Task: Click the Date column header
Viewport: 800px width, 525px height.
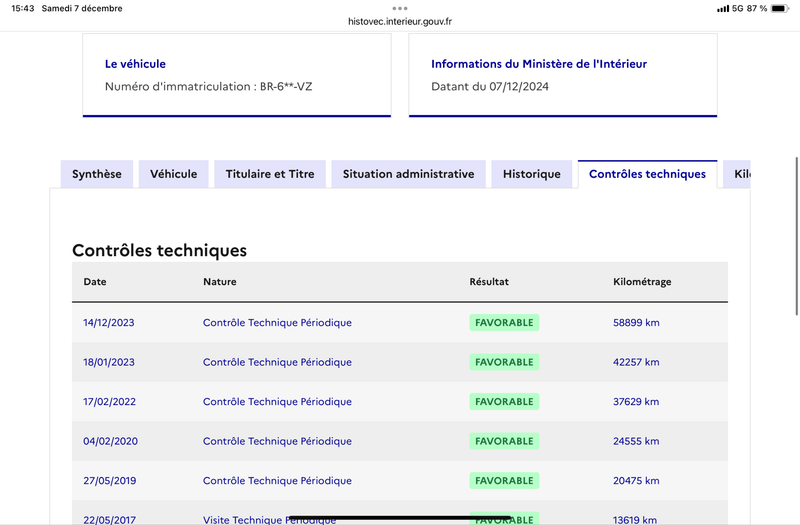Action: [x=95, y=282]
